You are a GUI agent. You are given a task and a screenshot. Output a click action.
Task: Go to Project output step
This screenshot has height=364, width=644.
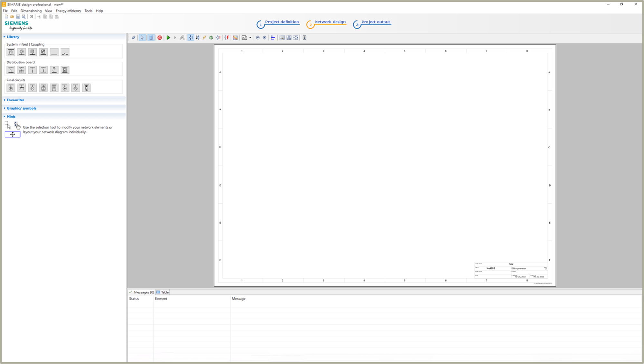click(x=375, y=22)
